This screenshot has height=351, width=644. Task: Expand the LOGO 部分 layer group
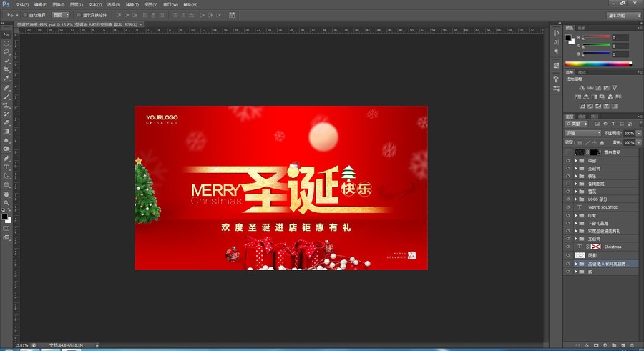point(576,199)
